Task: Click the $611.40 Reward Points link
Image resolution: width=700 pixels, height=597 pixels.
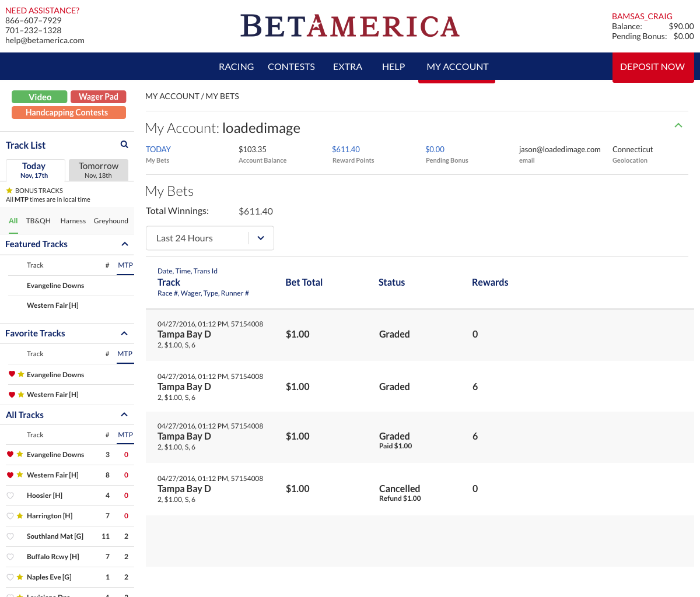Action: (x=346, y=149)
